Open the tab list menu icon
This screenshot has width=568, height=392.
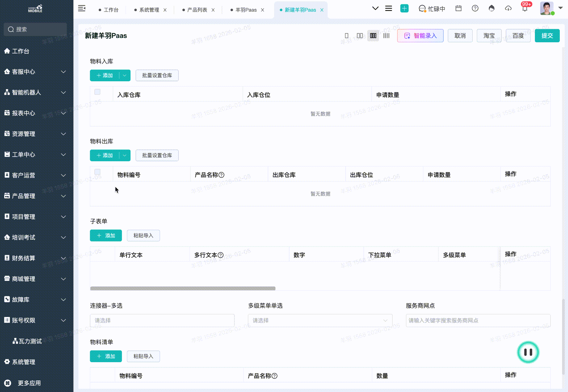pos(389,9)
